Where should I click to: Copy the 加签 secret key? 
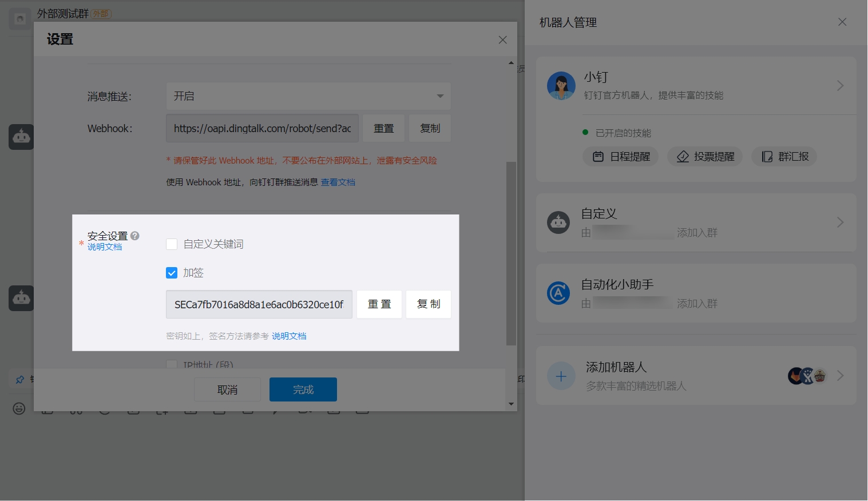click(x=429, y=304)
